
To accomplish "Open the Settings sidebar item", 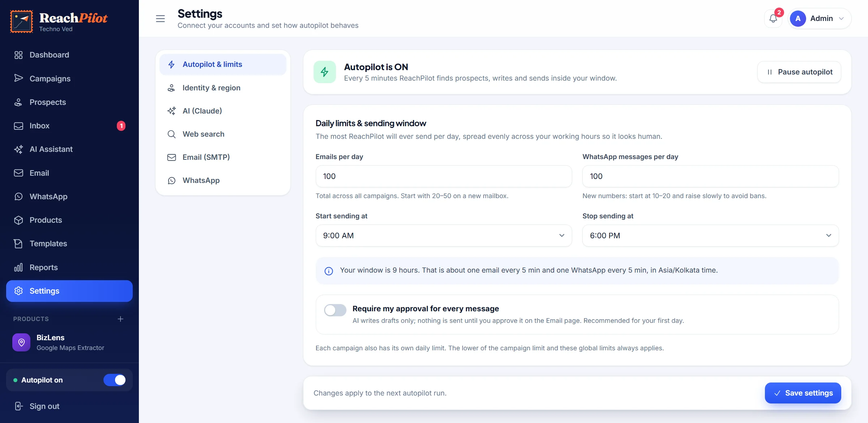I will coord(69,291).
